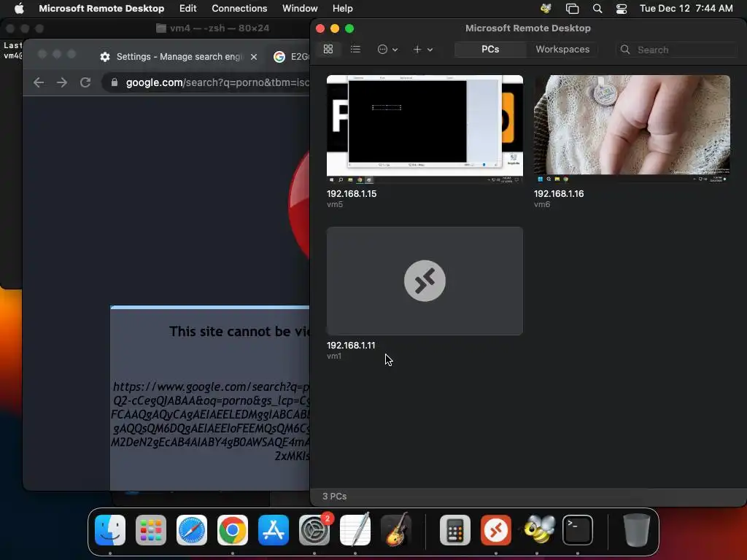Image resolution: width=747 pixels, height=560 pixels.
Task: Open the Edit menu
Action: [187, 8]
